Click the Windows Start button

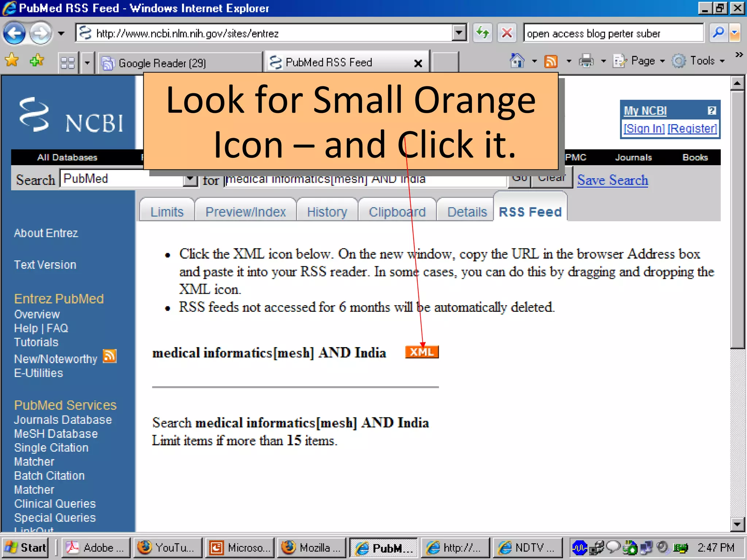coord(25,548)
